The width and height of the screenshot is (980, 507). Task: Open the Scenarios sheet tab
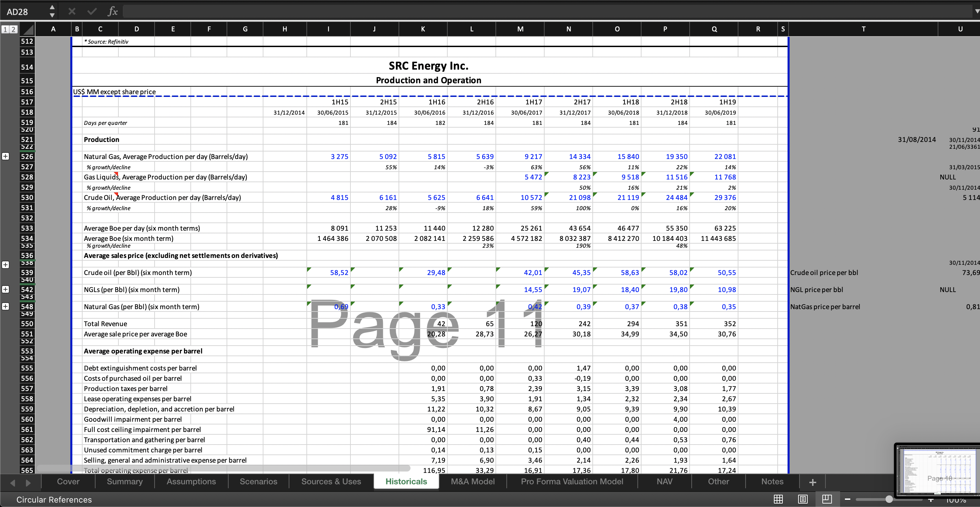[259, 481]
